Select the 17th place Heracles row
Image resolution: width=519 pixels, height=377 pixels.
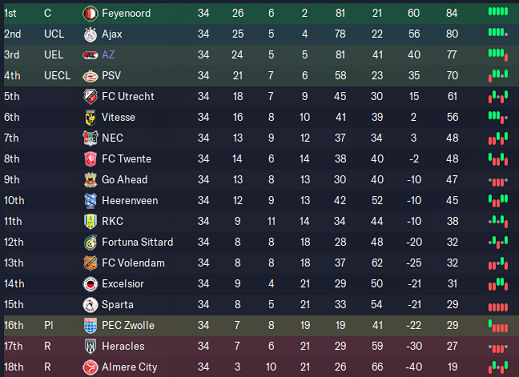pyautogui.click(x=261, y=346)
